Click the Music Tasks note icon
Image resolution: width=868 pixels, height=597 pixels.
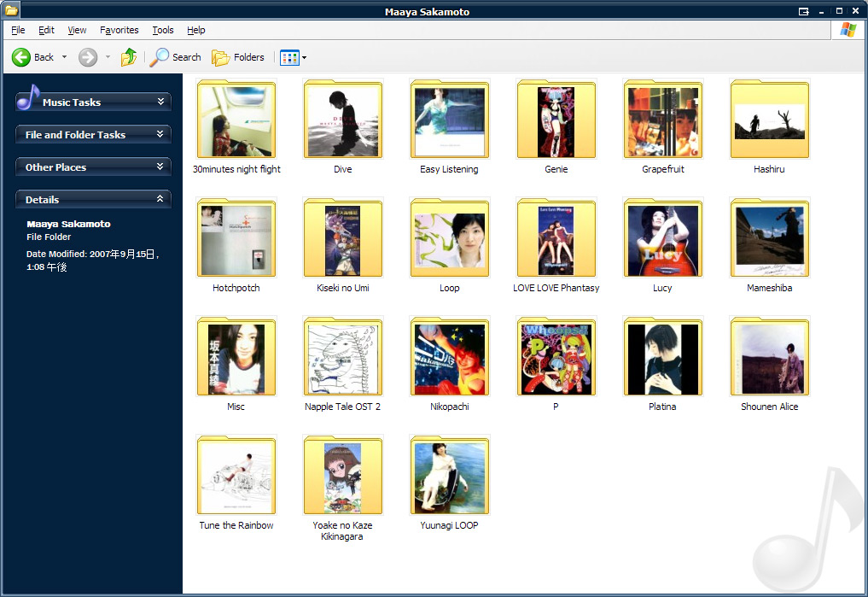point(27,97)
